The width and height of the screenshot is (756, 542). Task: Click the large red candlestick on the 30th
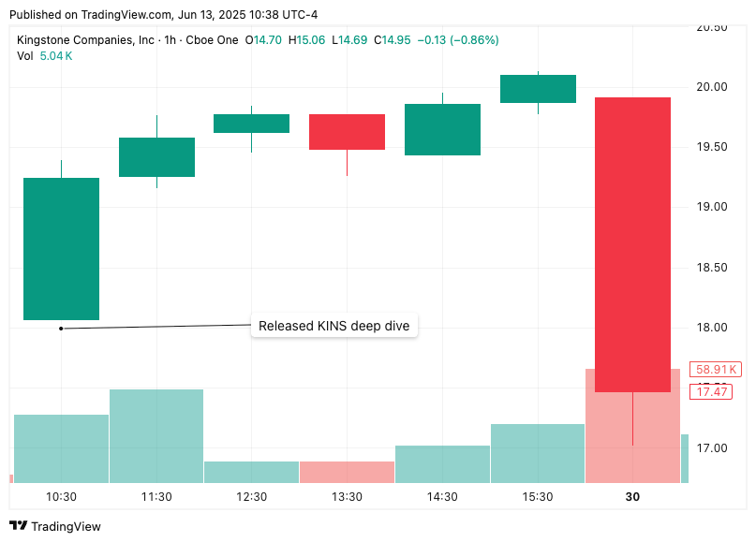[x=632, y=244]
